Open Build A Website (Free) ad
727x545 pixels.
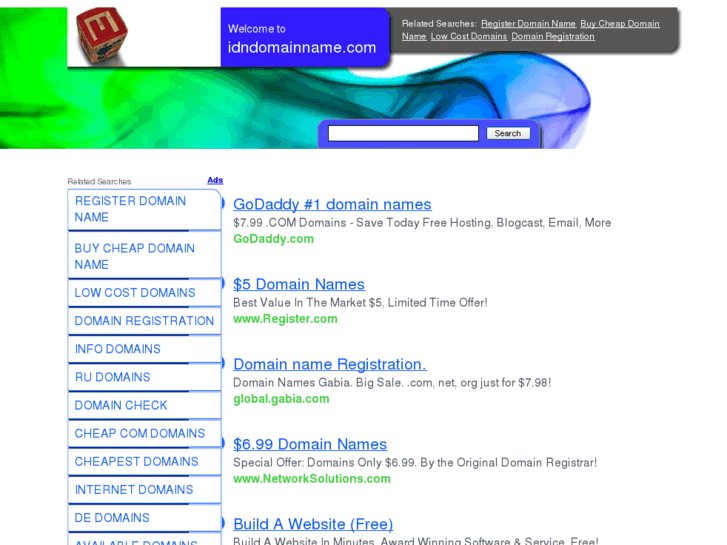313,524
